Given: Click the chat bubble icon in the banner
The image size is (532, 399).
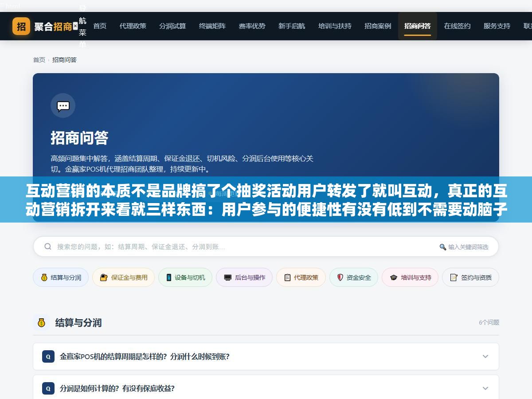Looking at the screenshot, I should (x=63, y=106).
